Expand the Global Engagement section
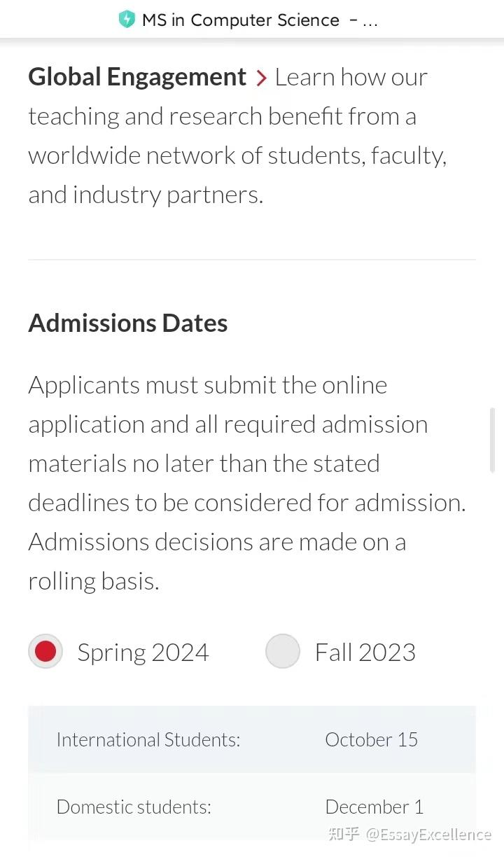 pyautogui.click(x=136, y=76)
